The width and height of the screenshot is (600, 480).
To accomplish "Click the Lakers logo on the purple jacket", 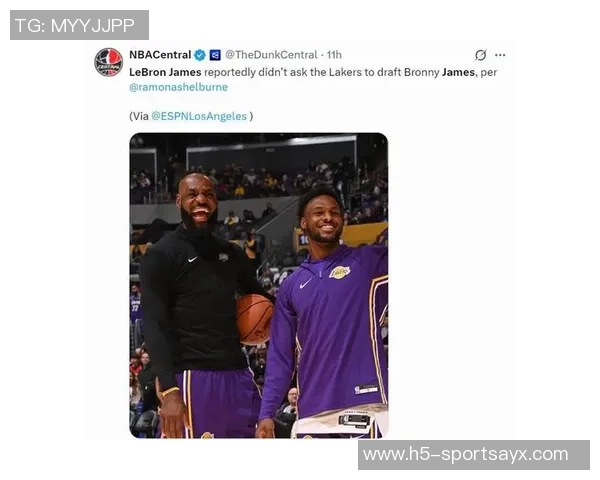I will (x=340, y=272).
